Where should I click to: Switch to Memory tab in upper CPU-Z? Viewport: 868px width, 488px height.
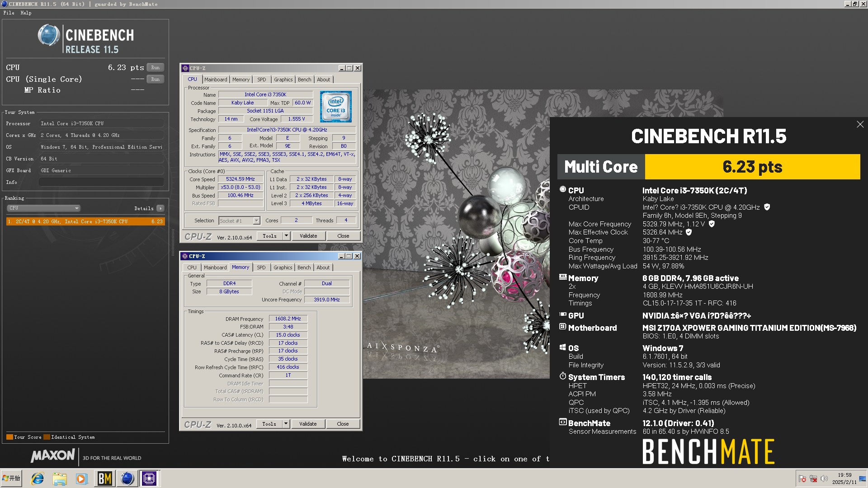241,80
